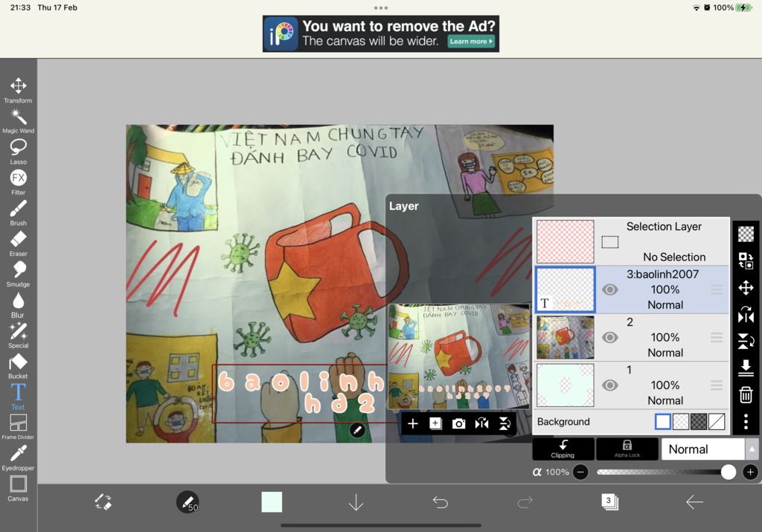Open layers panel via the 3 badge
Image resolution: width=762 pixels, height=532 pixels.
[609, 501]
